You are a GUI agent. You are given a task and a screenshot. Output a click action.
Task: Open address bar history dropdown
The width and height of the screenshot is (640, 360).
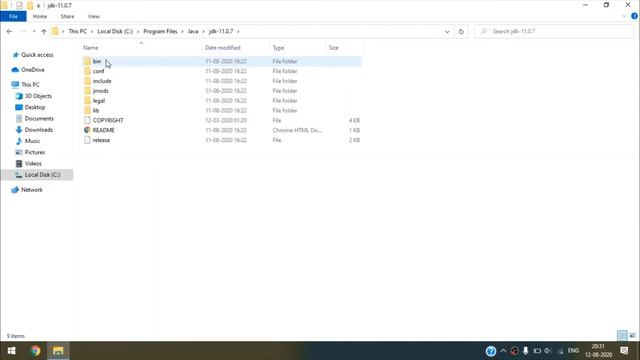(447, 31)
